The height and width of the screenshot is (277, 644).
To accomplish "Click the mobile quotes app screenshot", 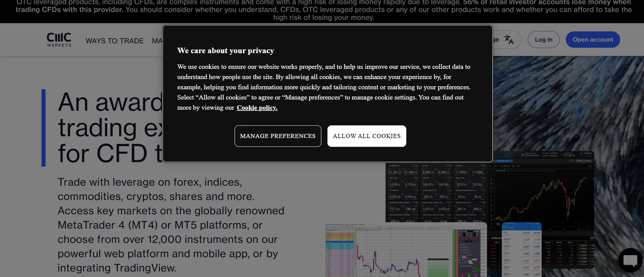I will pos(521,250).
